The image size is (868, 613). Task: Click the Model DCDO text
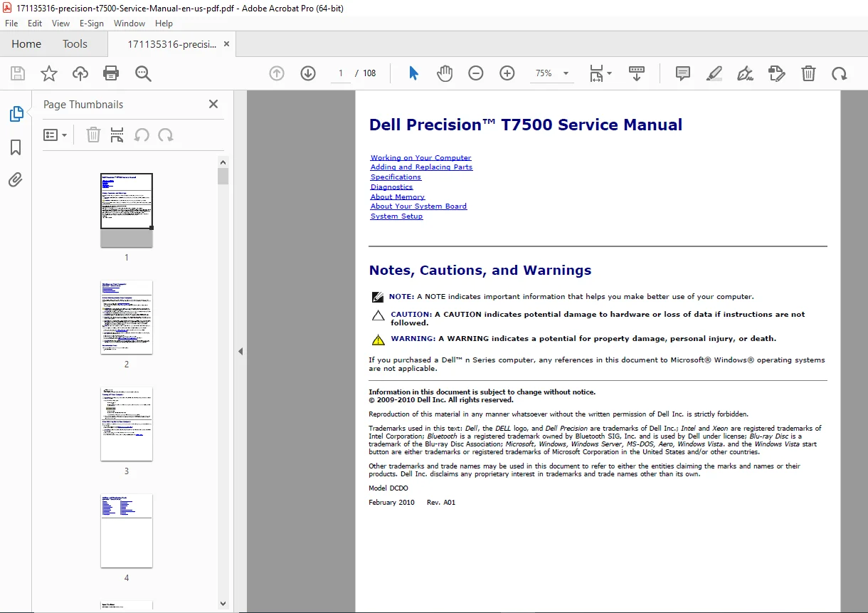pos(388,488)
